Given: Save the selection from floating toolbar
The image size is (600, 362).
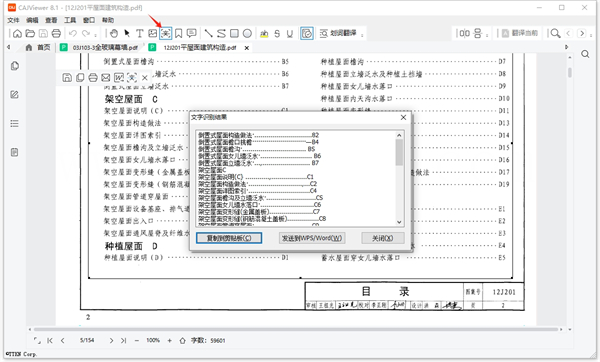Looking at the screenshot, I should pyautogui.click(x=67, y=78).
